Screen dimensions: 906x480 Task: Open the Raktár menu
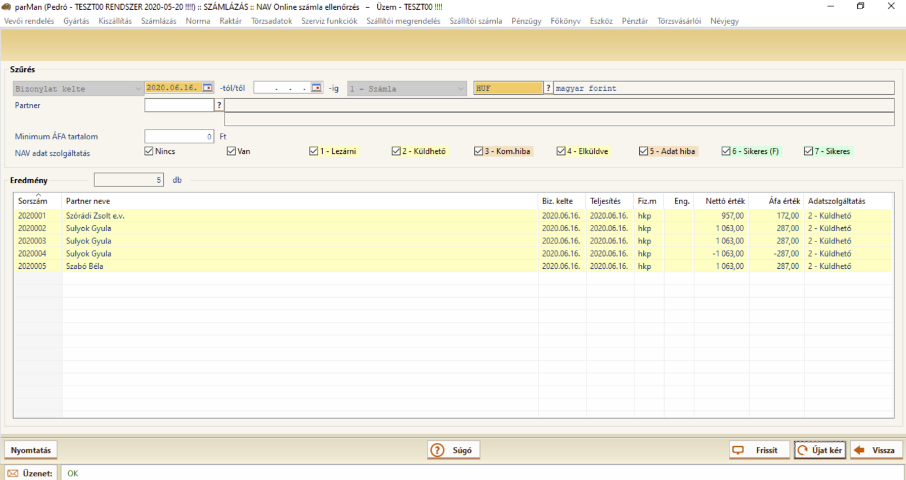[231, 21]
